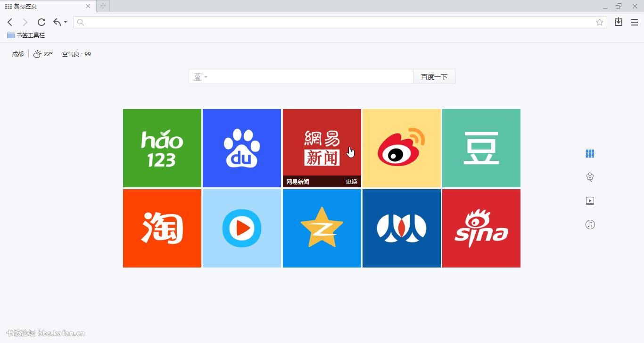
Task: Reload the page with refresh icon
Action: coord(41,22)
